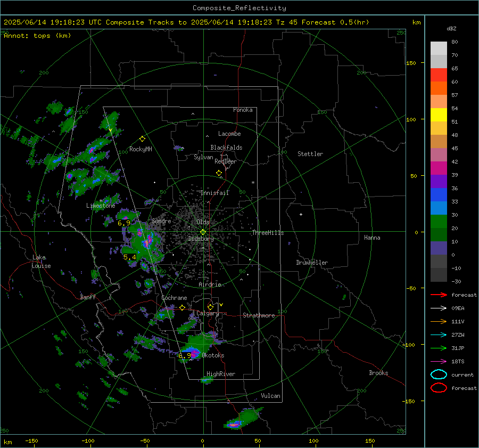Click the yellow diamond marker below Cochrane
Screen dimensions: 479x448
tap(182, 307)
